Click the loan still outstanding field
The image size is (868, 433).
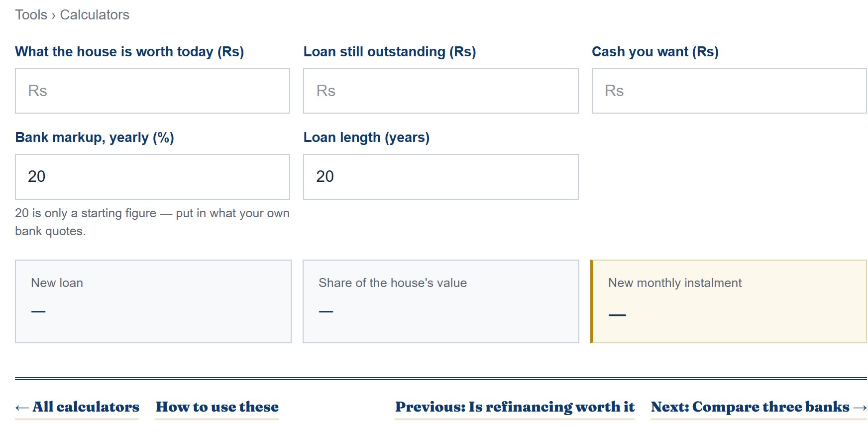coord(441,91)
